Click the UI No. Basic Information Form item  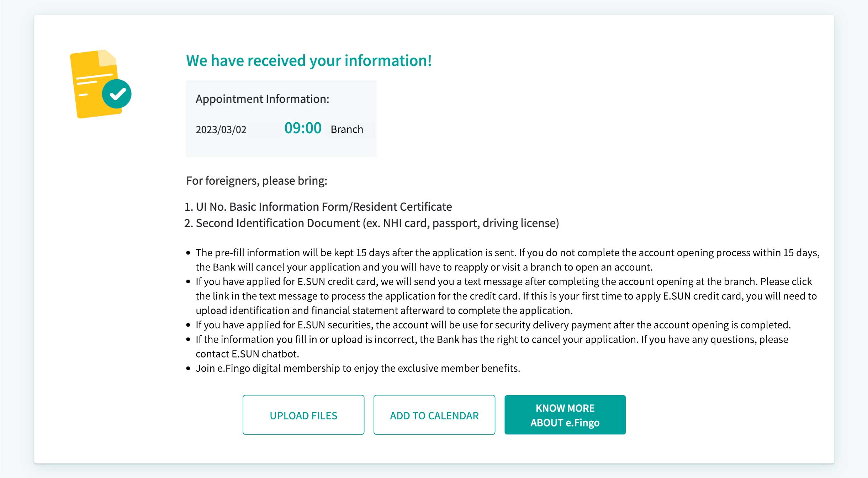click(x=318, y=207)
